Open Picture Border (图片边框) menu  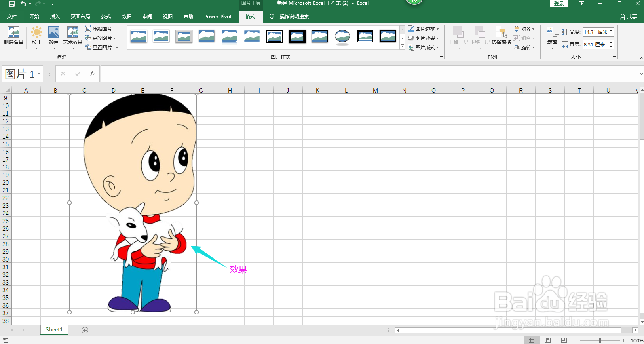click(x=423, y=29)
